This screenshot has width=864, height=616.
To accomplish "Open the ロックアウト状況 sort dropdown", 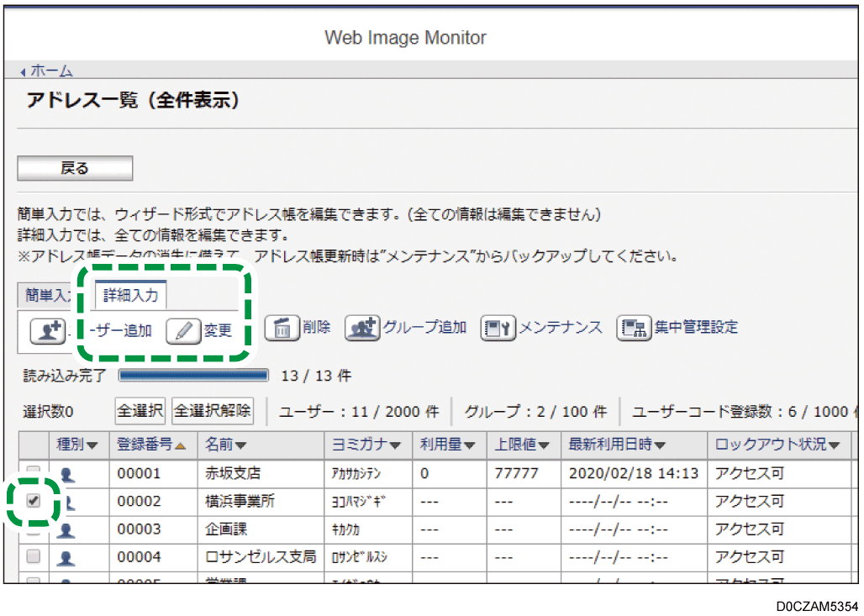I will pyautogui.click(x=834, y=445).
